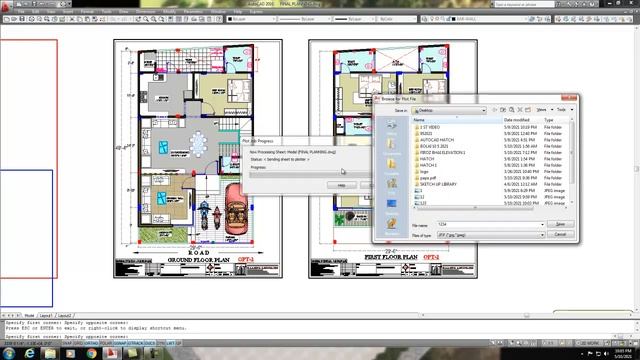Open the Documents place in dialog sidebar

click(391, 146)
